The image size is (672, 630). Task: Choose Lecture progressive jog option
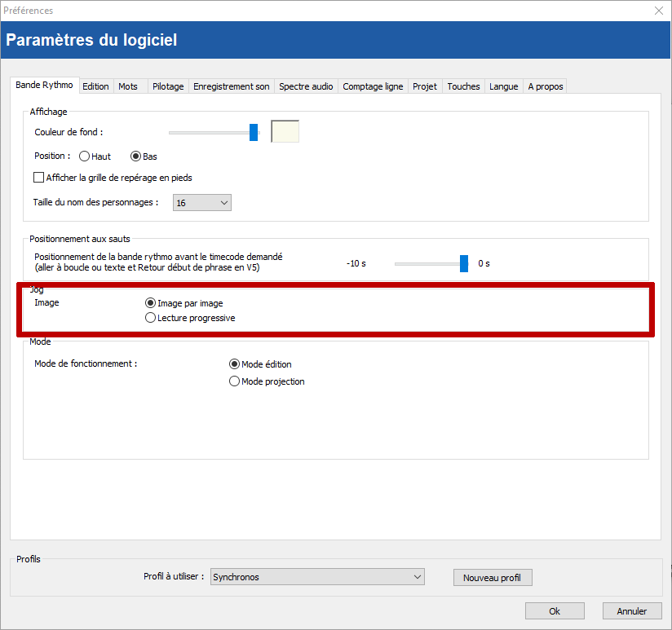[x=150, y=318]
